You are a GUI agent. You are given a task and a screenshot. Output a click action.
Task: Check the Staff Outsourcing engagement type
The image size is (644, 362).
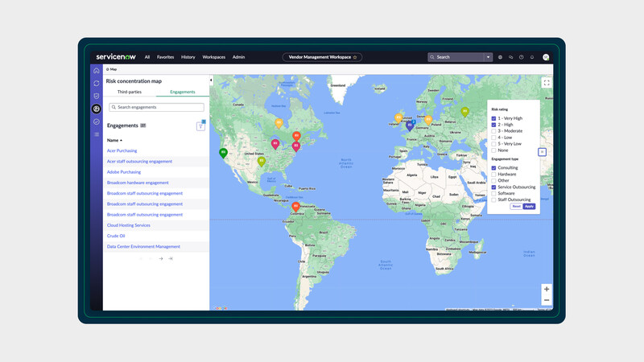(493, 200)
